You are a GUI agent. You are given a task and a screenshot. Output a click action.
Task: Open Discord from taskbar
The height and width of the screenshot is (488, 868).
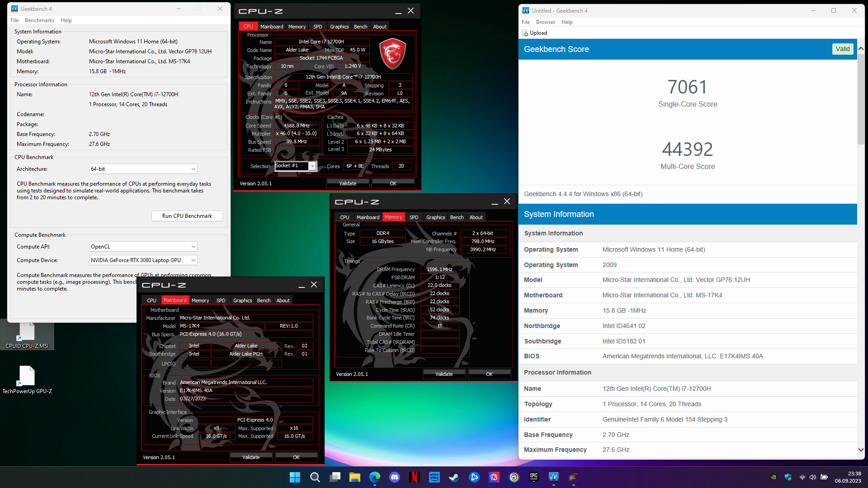pyautogui.click(x=395, y=477)
